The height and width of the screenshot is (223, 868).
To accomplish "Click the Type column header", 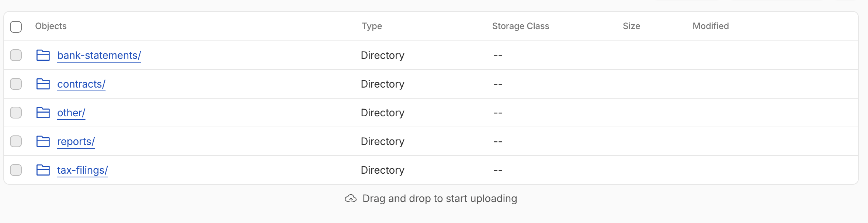I will tap(372, 26).
